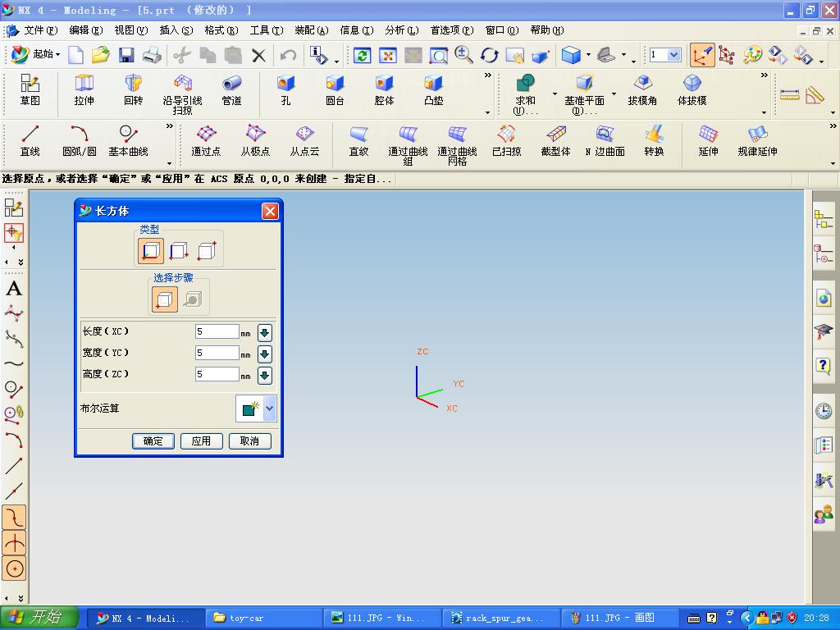Screen dimensions: 840x630
Task: Click the 取消 cancel button
Action: point(249,441)
